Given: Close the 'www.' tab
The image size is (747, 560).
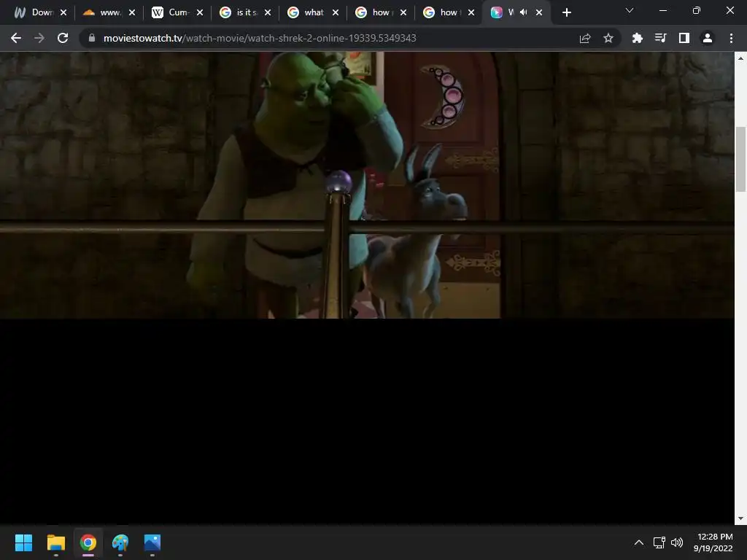Looking at the screenshot, I should [x=132, y=13].
